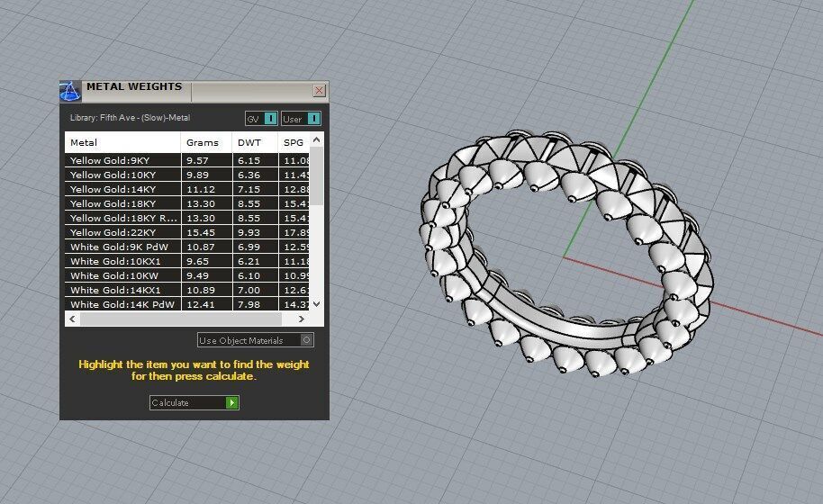Select the White Gold:14K PdW row

(187, 304)
